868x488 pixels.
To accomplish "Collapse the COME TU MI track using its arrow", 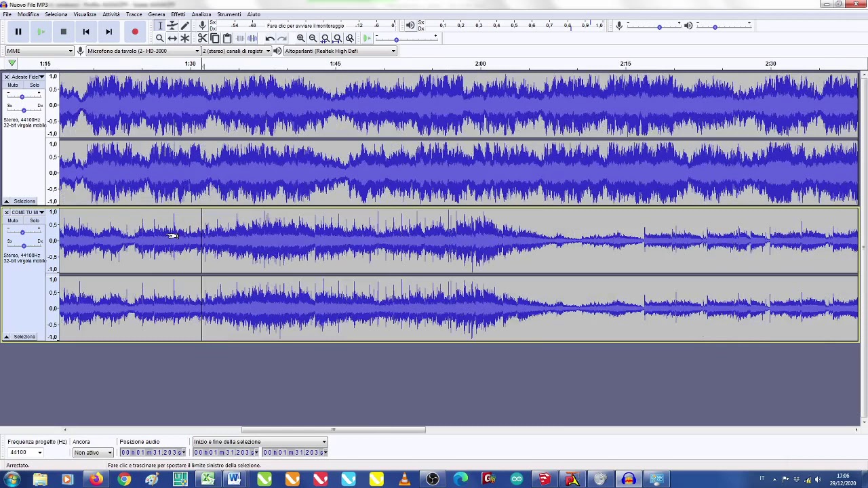I will coord(6,337).
